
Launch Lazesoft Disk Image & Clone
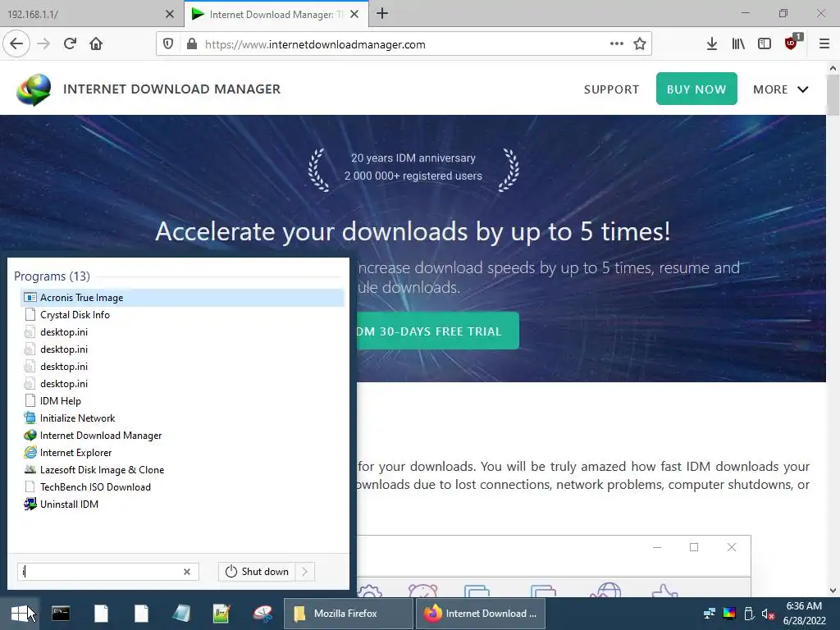pos(182,470)
